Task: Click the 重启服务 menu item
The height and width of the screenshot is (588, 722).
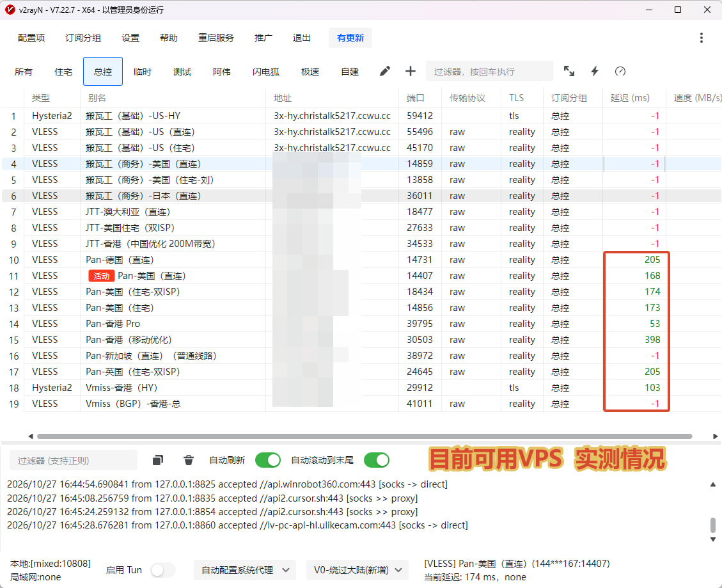Action: (216, 38)
